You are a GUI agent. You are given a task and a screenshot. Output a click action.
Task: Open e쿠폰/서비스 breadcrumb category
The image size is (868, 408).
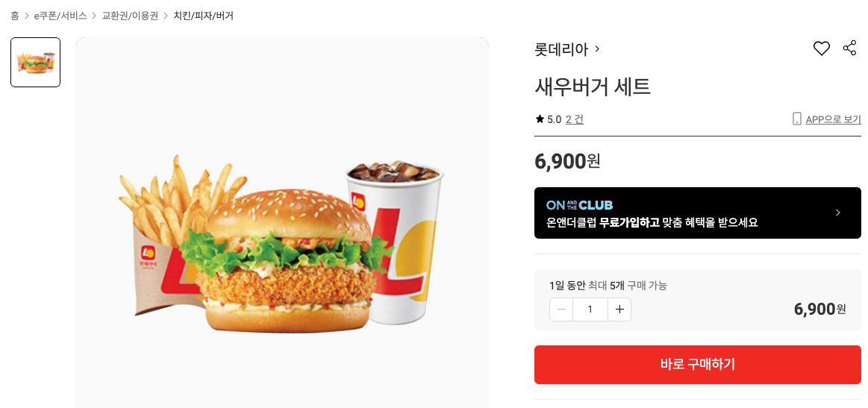point(60,16)
